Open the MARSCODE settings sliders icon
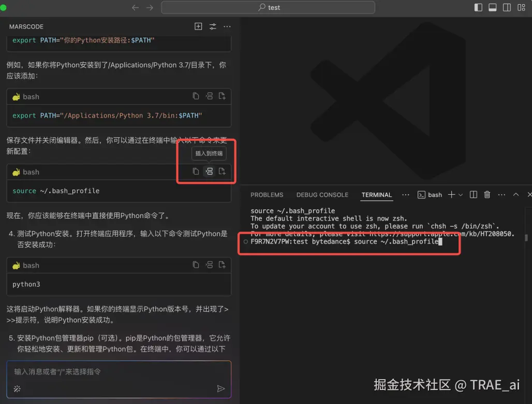 (x=213, y=26)
